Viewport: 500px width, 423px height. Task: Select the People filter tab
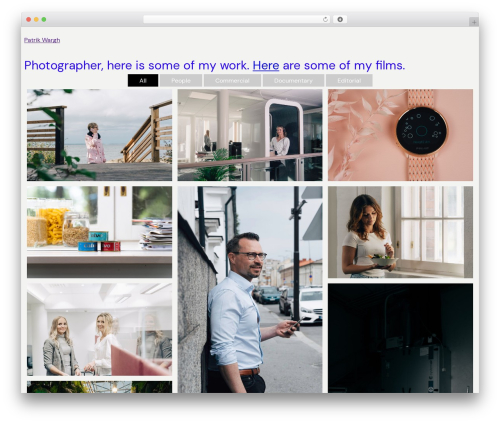pyautogui.click(x=181, y=80)
